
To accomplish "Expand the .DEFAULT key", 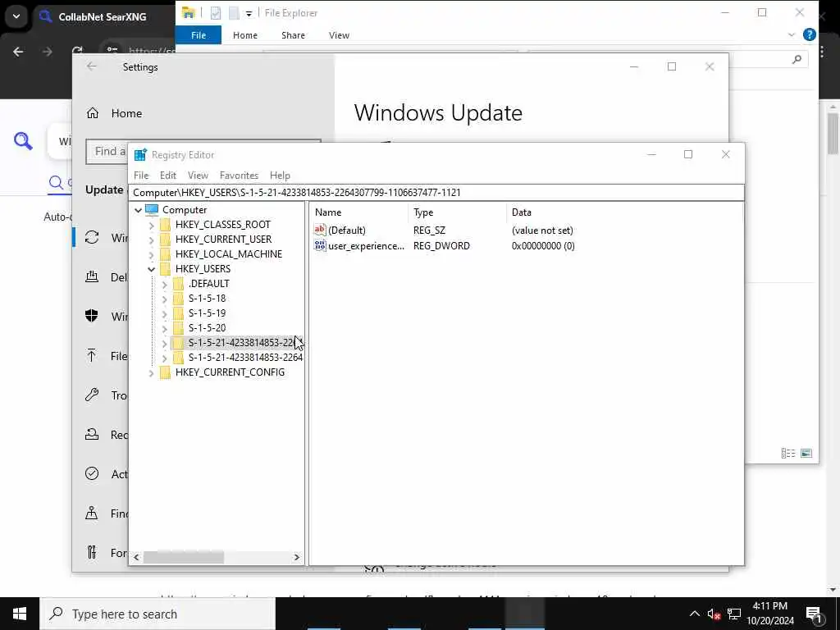I will (164, 284).
